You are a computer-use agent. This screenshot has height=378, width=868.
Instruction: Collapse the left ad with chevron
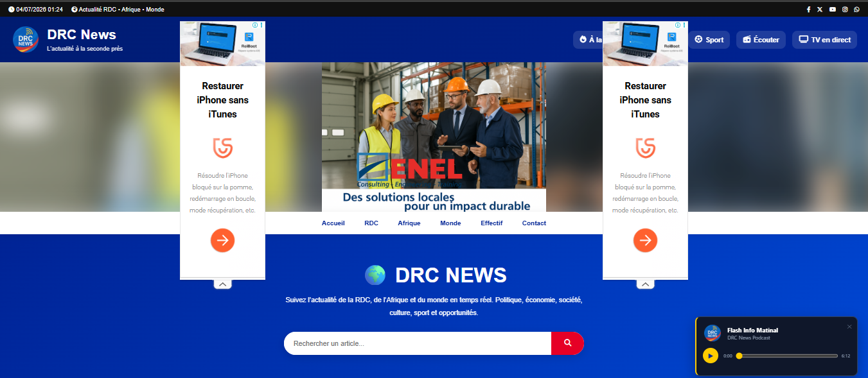click(x=222, y=284)
